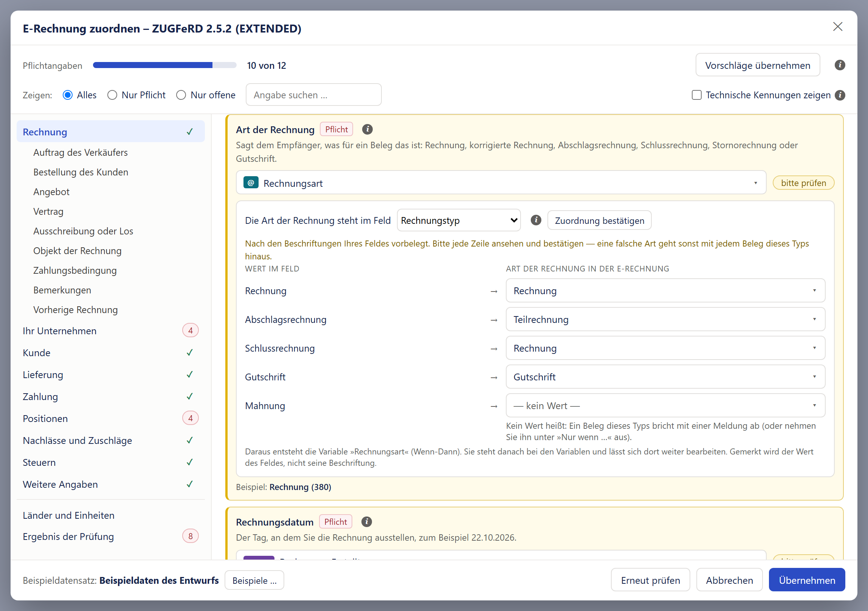This screenshot has width=868, height=611.
Task: Enable Technische Kennungen zeigen checkbox
Action: pos(696,95)
